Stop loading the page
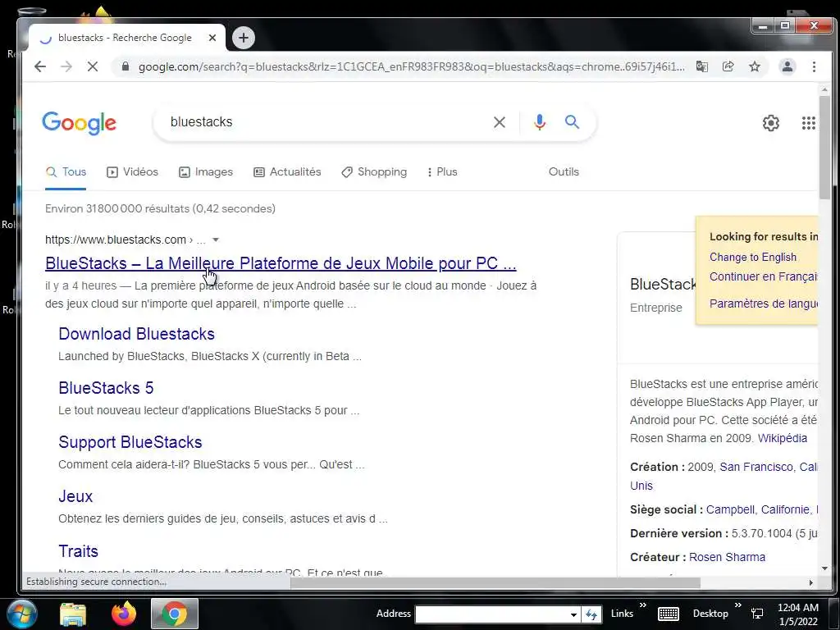The height and width of the screenshot is (630, 840). pyautogui.click(x=93, y=66)
